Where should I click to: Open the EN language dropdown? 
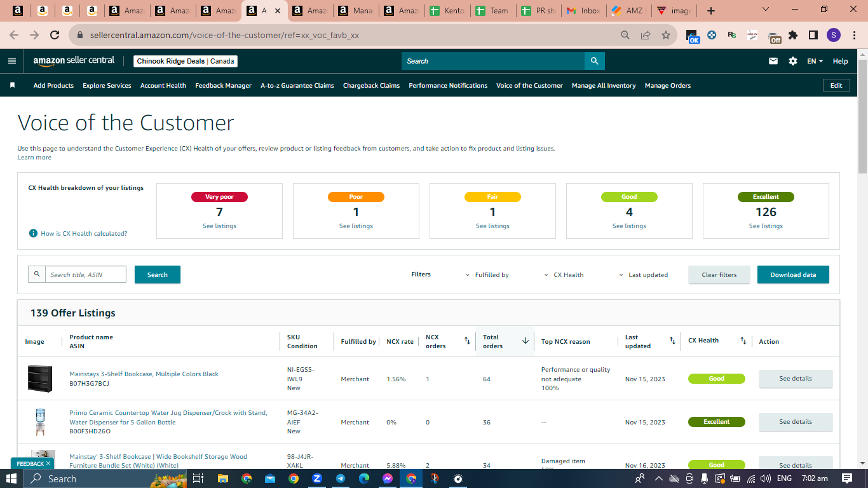(x=815, y=61)
